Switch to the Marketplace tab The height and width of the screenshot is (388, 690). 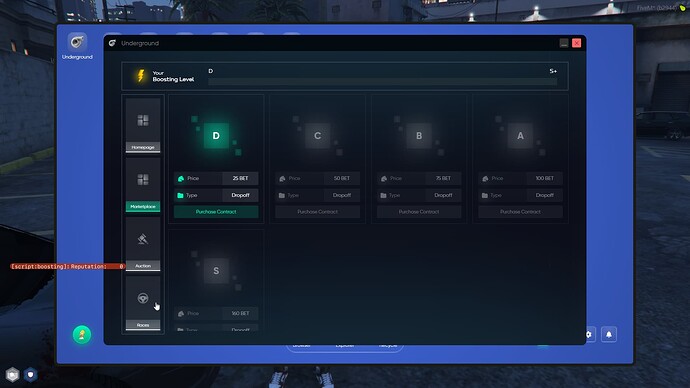point(143,185)
